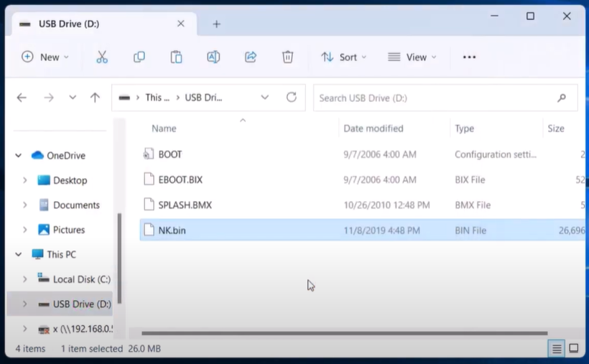Screen dimensions: 589x364
Task: Open the View dropdown menu
Action: tap(412, 57)
